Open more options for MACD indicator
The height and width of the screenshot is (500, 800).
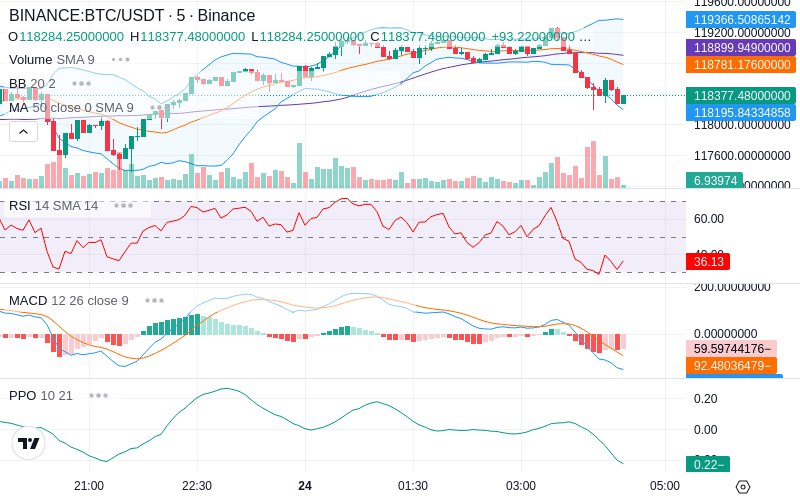pyautogui.click(x=154, y=300)
